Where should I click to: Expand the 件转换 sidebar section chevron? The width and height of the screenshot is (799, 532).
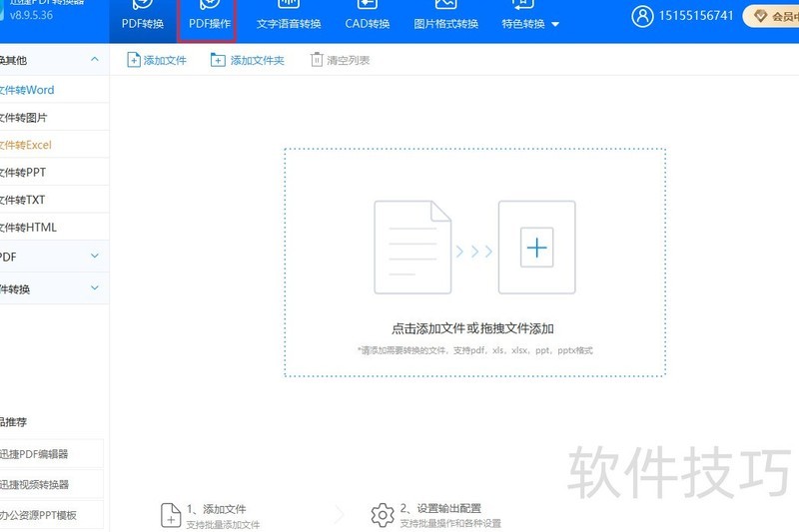point(95,288)
